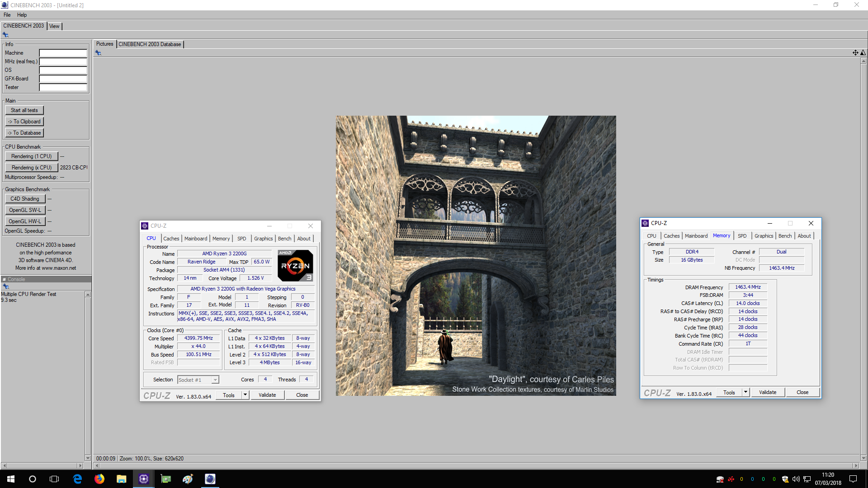
Task: Open Task View on the taskbar
Action: [x=54, y=479]
